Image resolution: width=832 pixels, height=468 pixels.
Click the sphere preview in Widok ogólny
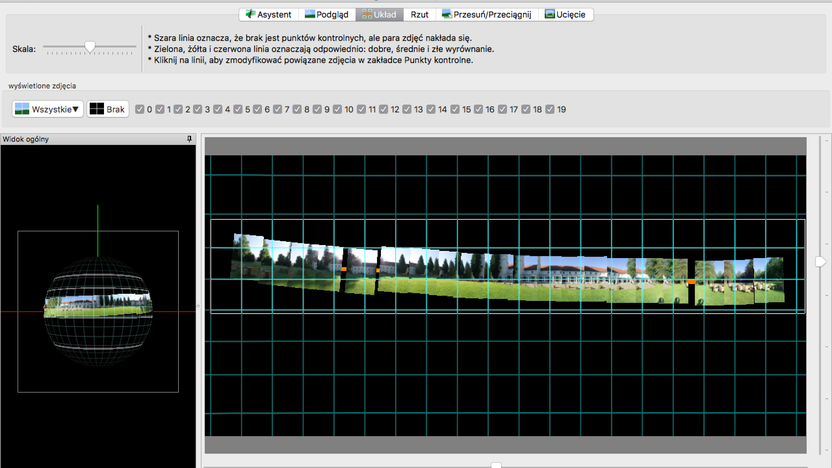(x=98, y=311)
